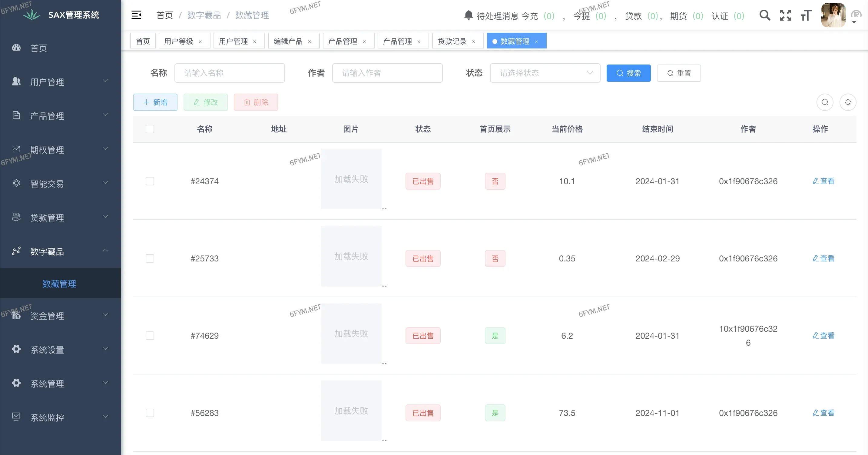Screen dimensions: 868x455
Task: Click the user avatar image
Action: [x=833, y=15]
